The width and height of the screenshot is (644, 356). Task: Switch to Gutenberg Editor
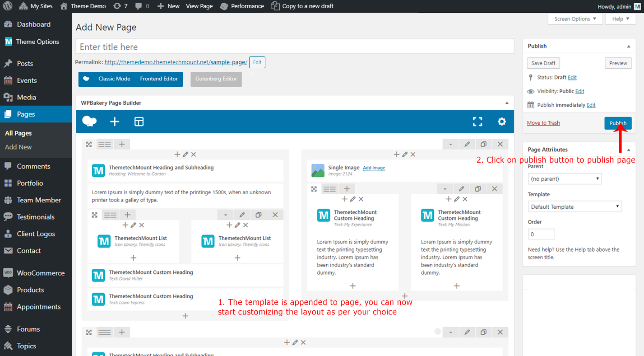click(216, 79)
